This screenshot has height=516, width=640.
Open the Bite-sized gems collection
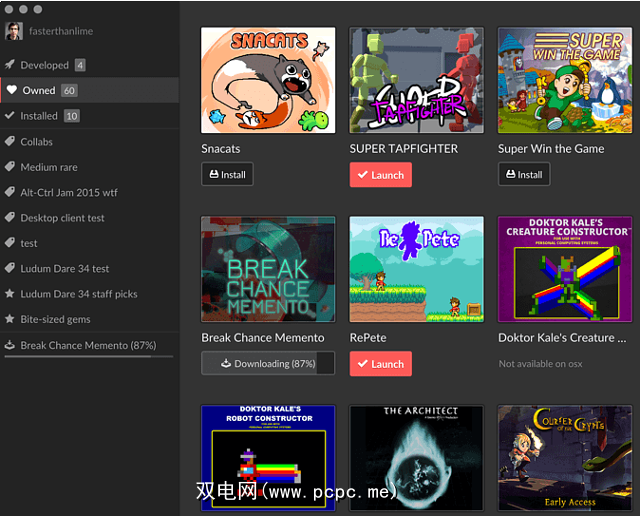coord(89,319)
